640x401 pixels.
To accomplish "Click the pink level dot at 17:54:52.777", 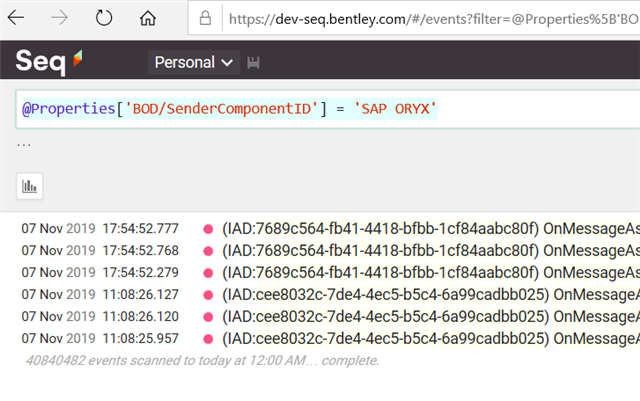I will coord(208,229).
